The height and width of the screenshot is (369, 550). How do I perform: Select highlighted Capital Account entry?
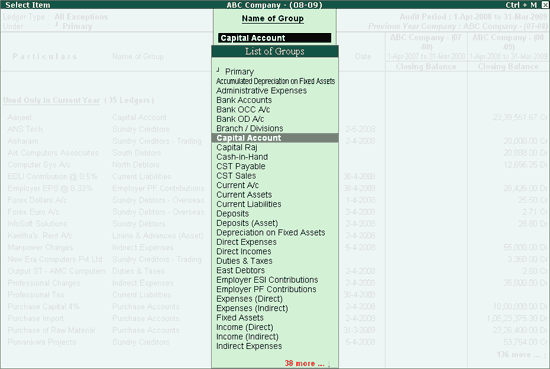pyautogui.click(x=275, y=138)
